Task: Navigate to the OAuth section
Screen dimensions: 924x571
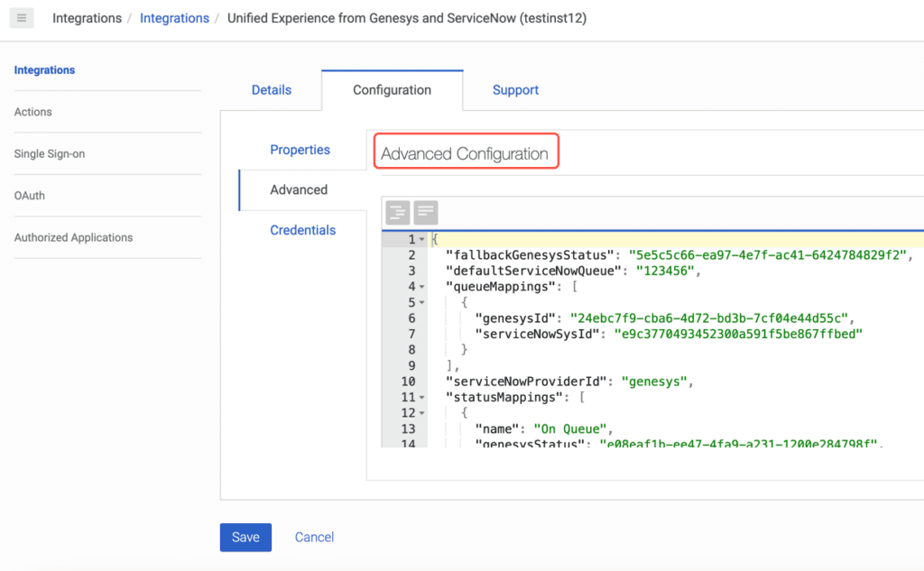Action: tap(28, 196)
